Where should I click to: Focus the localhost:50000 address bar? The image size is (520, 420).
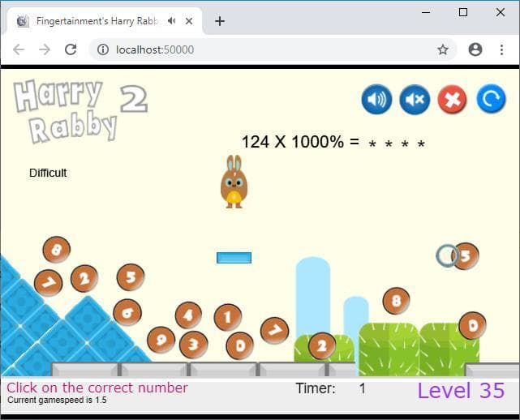(273, 49)
